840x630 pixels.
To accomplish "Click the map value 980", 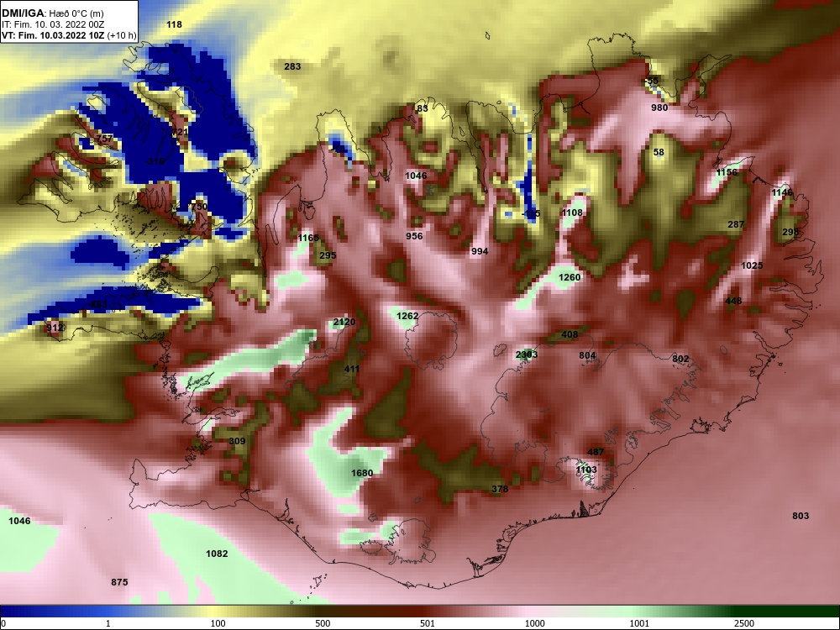I will coord(659,108).
